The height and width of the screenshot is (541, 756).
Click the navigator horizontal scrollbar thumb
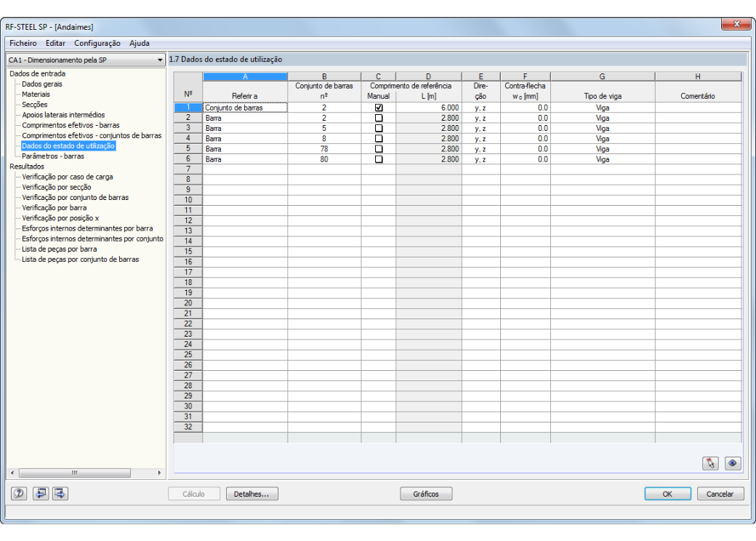(x=74, y=473)
